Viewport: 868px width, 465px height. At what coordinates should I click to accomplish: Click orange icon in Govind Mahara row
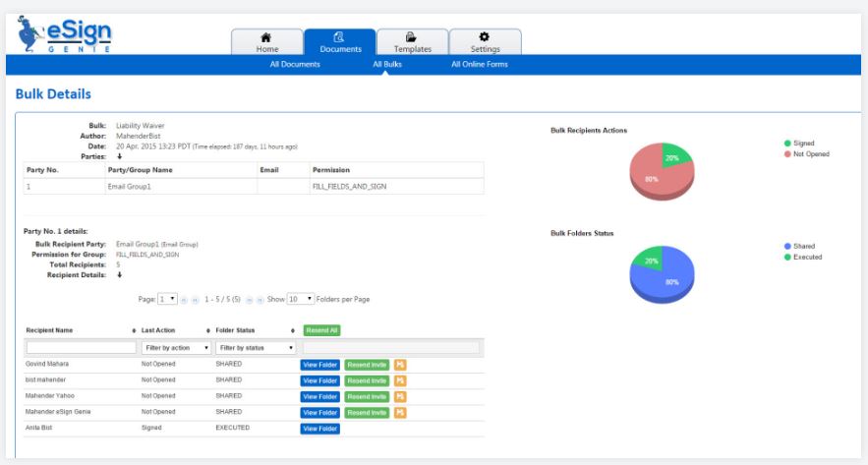(x=399, y=364)
